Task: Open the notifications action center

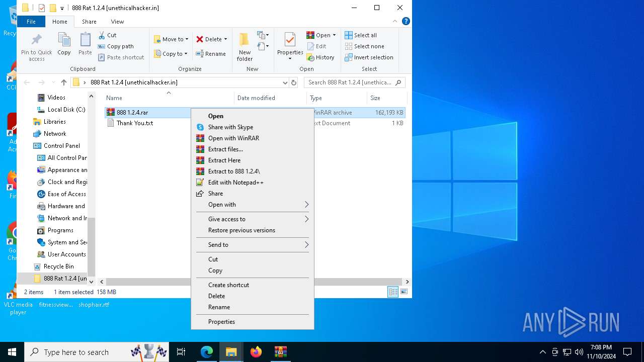Action: coord(627,352)
